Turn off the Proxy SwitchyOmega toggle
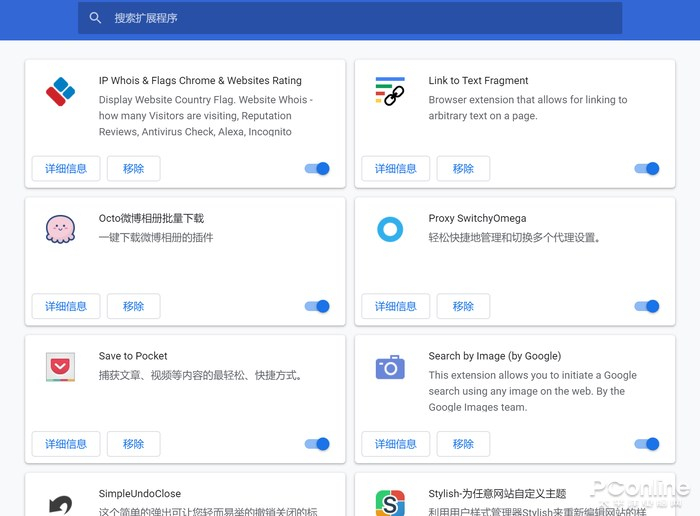This screenshot has width=700, height=516. pyautogui.click(x=647, y=306)
